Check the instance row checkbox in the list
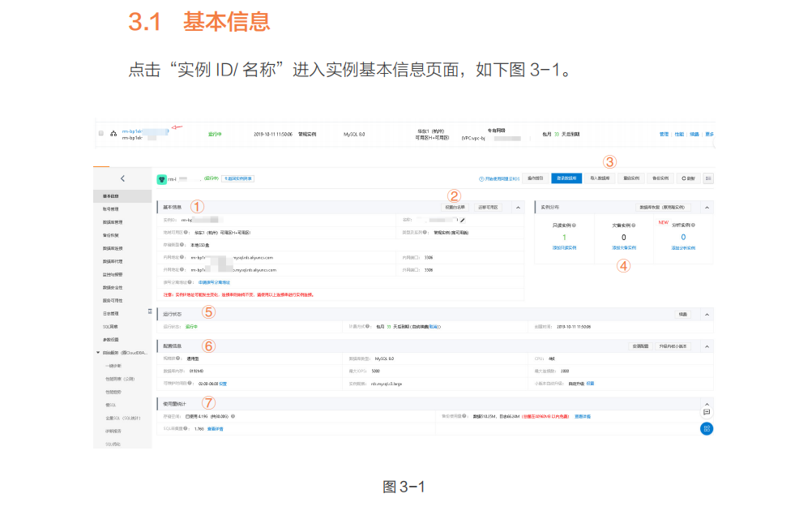812x511 pixels. [100, 132]
